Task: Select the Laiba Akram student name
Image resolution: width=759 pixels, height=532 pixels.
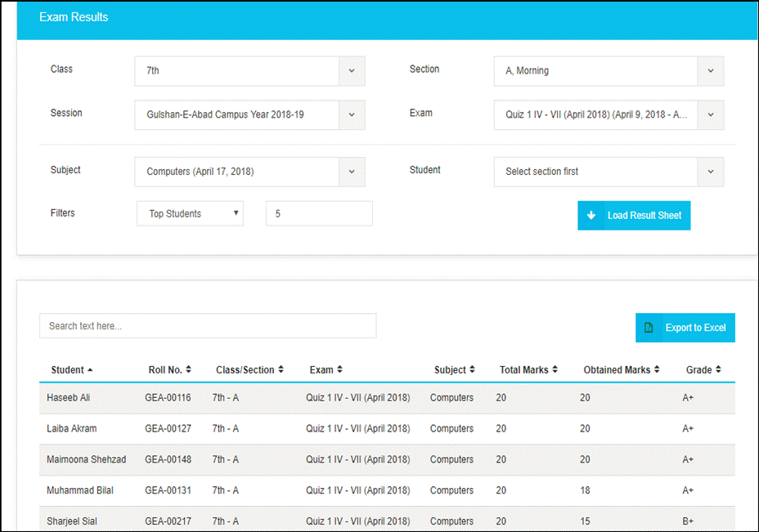Action: point(72,428)
